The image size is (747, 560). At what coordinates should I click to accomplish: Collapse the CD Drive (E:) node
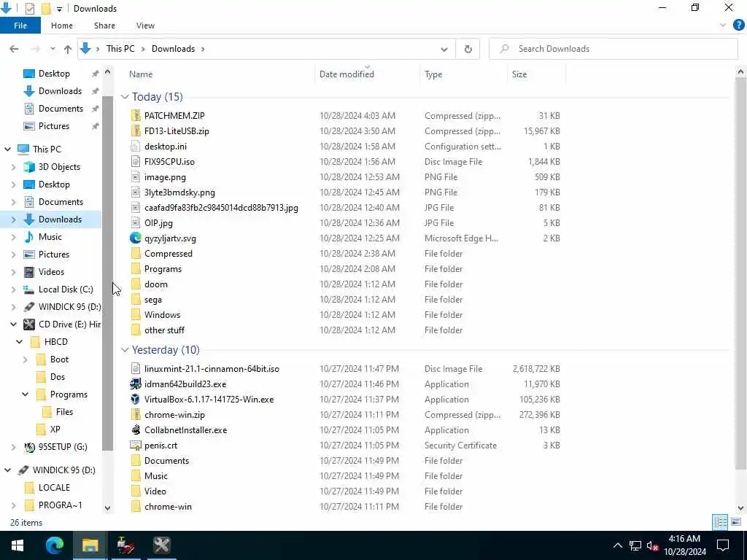point(13,324)
